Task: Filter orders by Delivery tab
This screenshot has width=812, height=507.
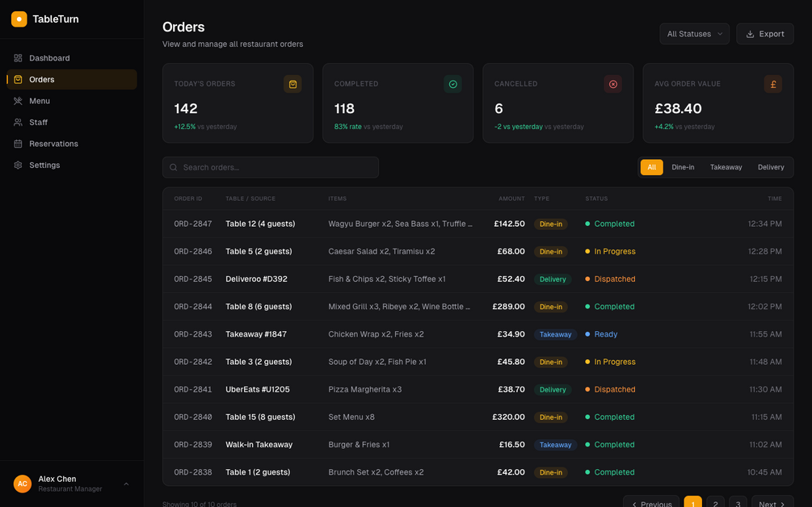Action: [771, 167]
